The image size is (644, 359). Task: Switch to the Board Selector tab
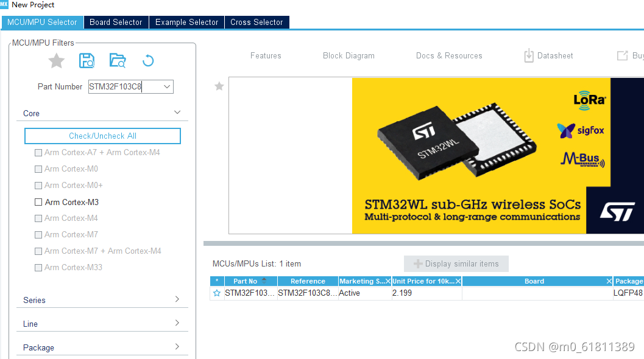(116, 22)
